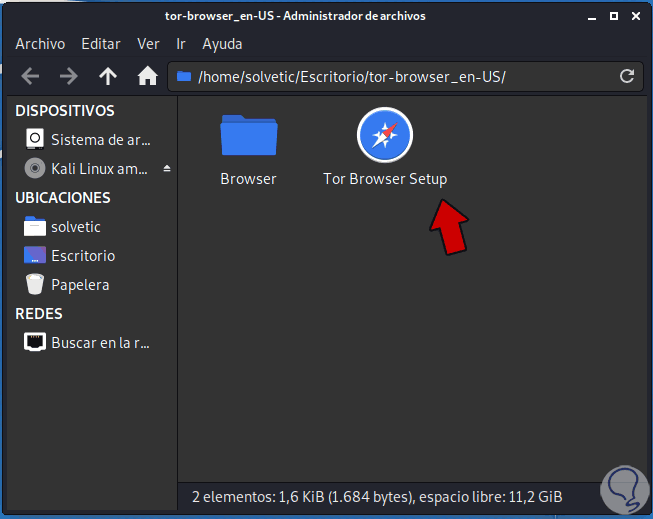This screenshot has height=519, width=653.
Task: Click the Sistema de ar... disk icon
Action: click(35, 139)
